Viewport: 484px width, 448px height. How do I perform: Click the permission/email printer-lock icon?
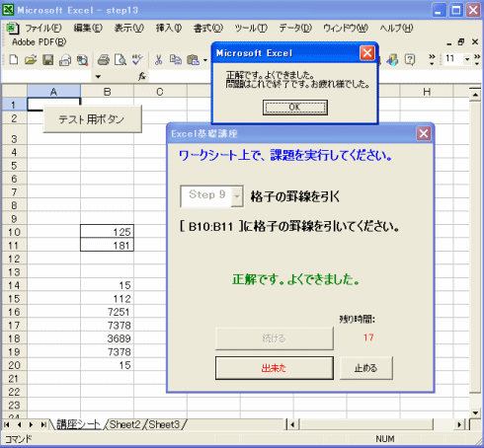65,60
